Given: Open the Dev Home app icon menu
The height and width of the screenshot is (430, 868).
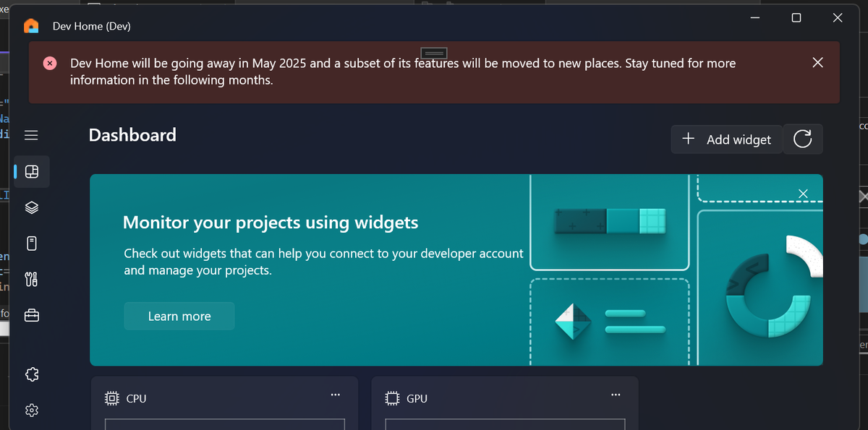Looking at the screenshot, I should 30,25.
